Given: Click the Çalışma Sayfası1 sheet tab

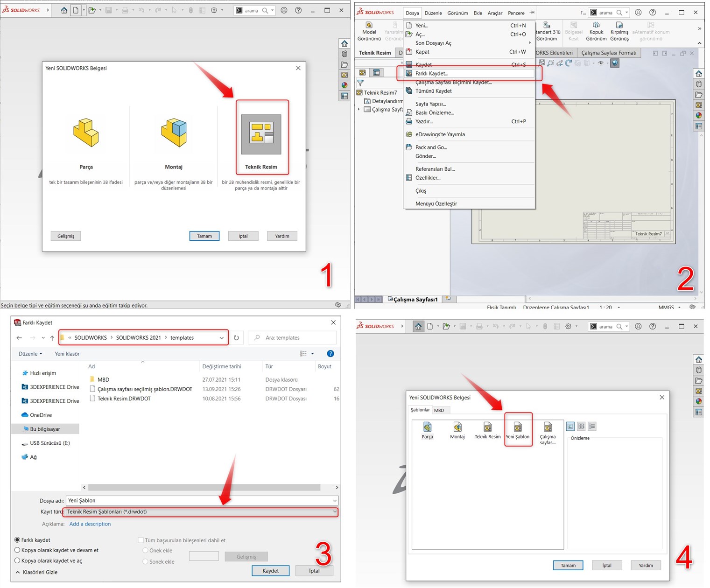Looking at the screenshot, I should [x=413, y=299].
